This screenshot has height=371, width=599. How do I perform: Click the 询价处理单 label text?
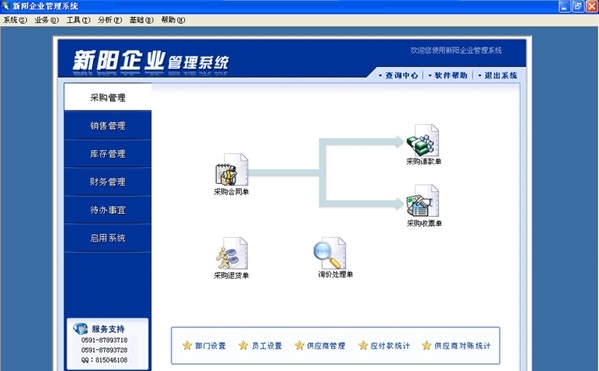point(335,274)
